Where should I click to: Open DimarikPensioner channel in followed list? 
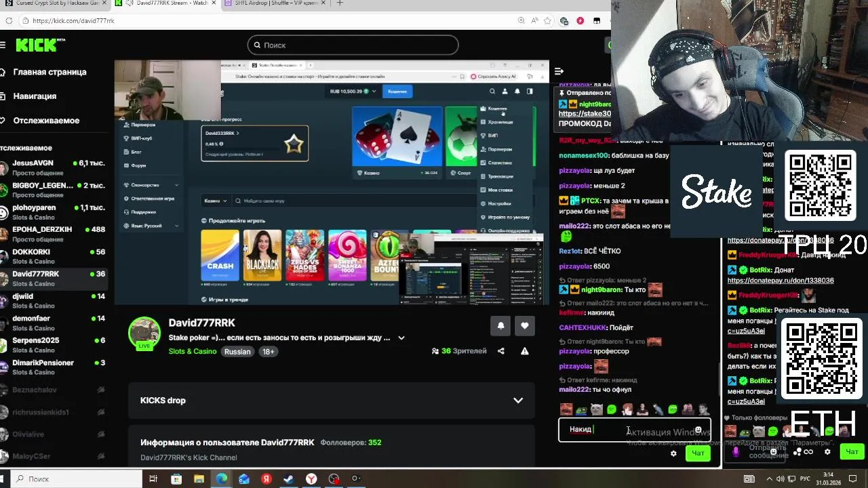54,367
